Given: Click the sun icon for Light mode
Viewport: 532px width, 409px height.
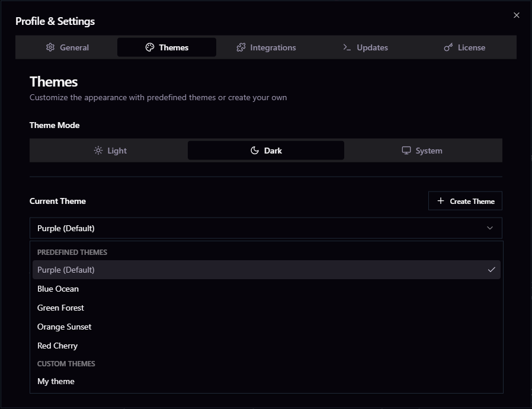Looking at the screenshot, I should coord(98,151).
